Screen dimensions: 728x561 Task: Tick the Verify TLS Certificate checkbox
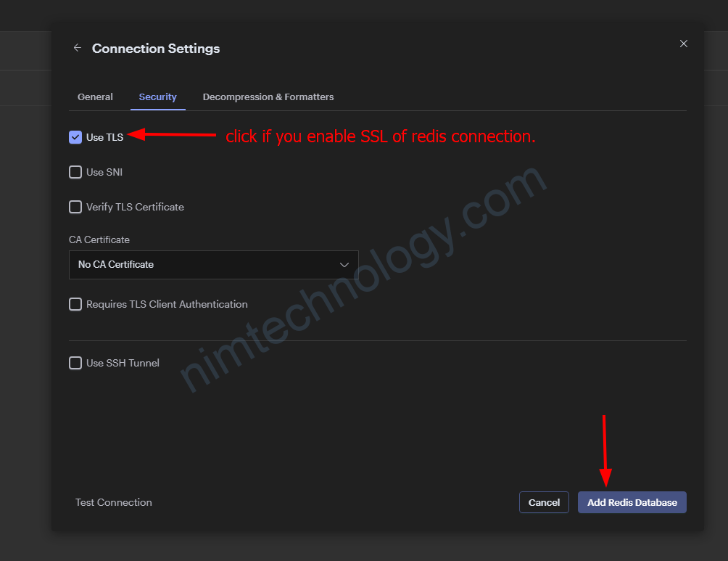(75, 207)
